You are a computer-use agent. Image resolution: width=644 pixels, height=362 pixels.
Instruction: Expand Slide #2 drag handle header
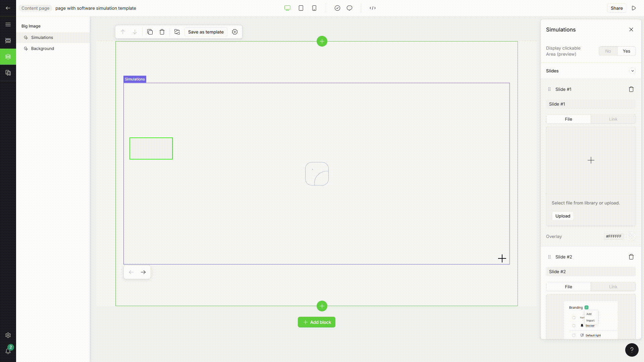[x=549, y=257]
